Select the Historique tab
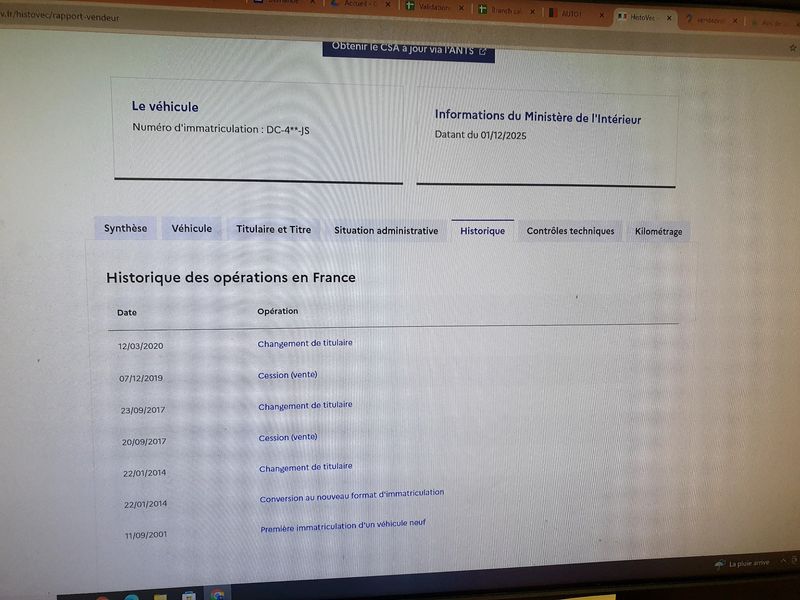The width and height of the screenshot is (800, 600). (x=482, y=231)
